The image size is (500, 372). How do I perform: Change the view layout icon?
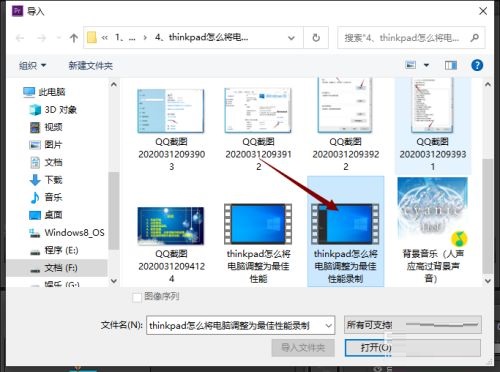410,65
